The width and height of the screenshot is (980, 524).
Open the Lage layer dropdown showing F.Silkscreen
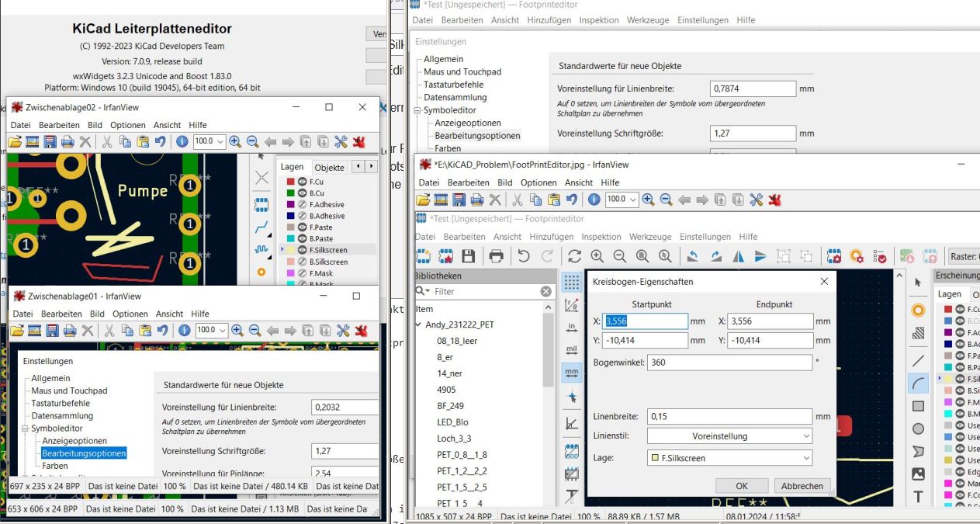point(729,458)
